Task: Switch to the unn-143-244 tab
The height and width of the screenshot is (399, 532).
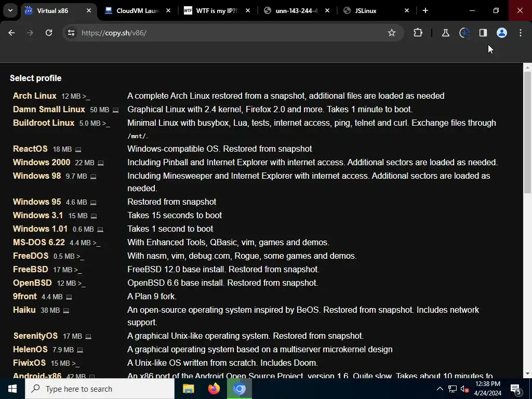Action: 297,11
